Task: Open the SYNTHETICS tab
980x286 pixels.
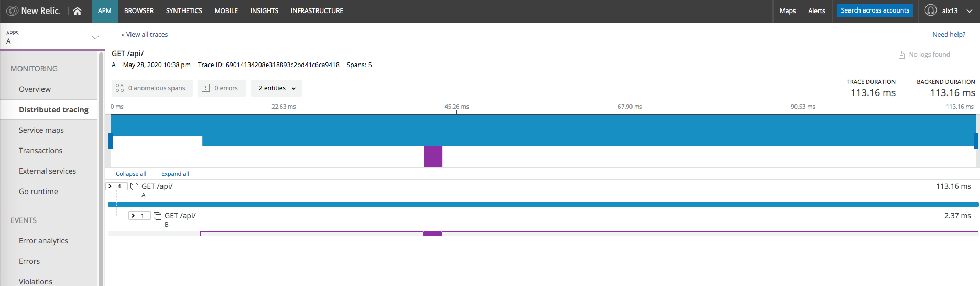Action: tap(184, 11)
